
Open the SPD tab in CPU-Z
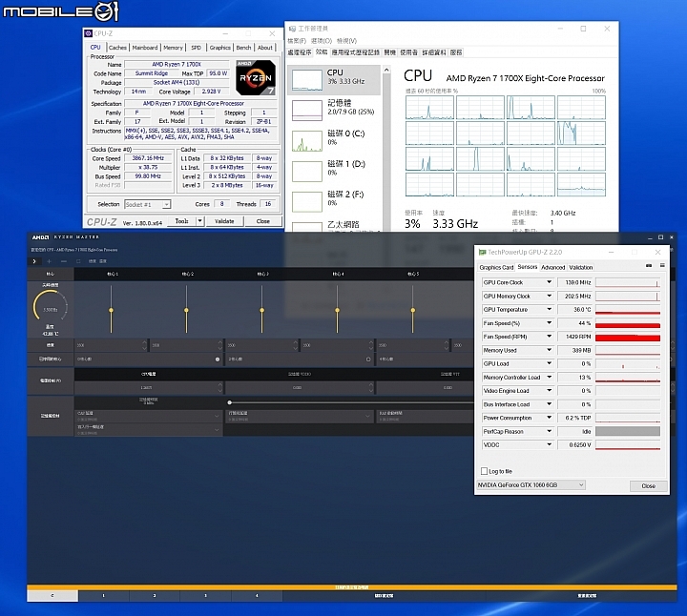(x=197, y=48)
